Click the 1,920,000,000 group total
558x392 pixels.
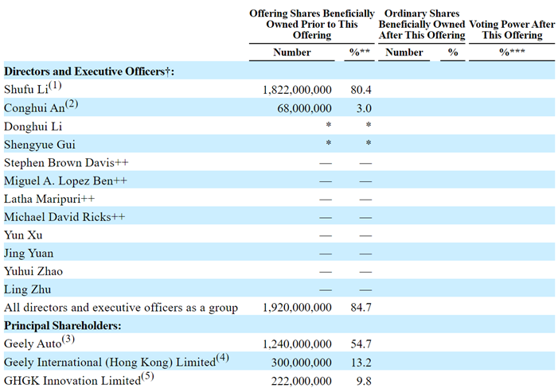[x=297, y=308]
